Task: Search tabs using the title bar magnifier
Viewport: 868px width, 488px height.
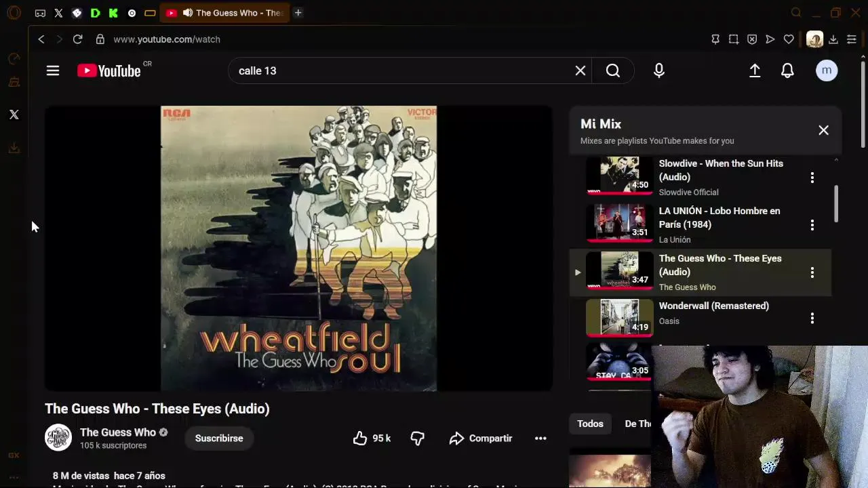Action: (x=796, y=13)
